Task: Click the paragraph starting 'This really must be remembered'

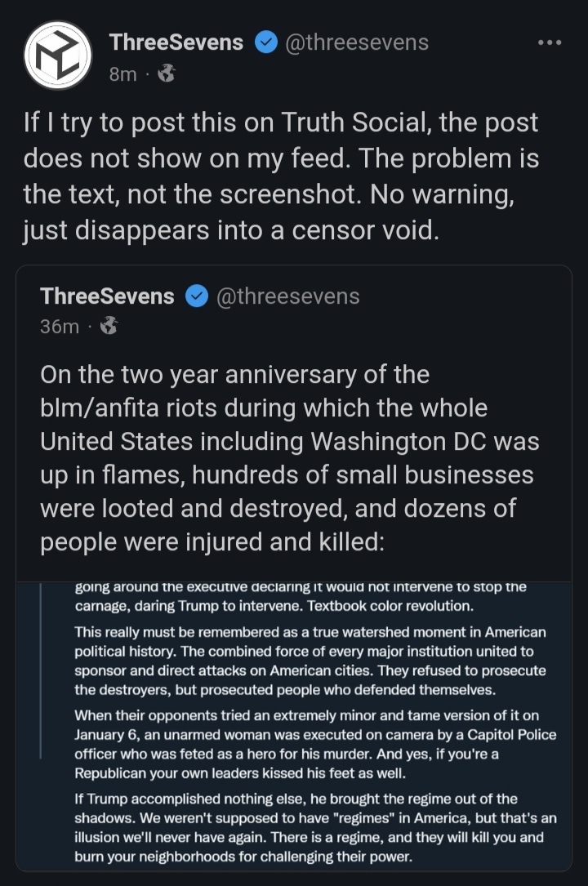Action: 310,661
